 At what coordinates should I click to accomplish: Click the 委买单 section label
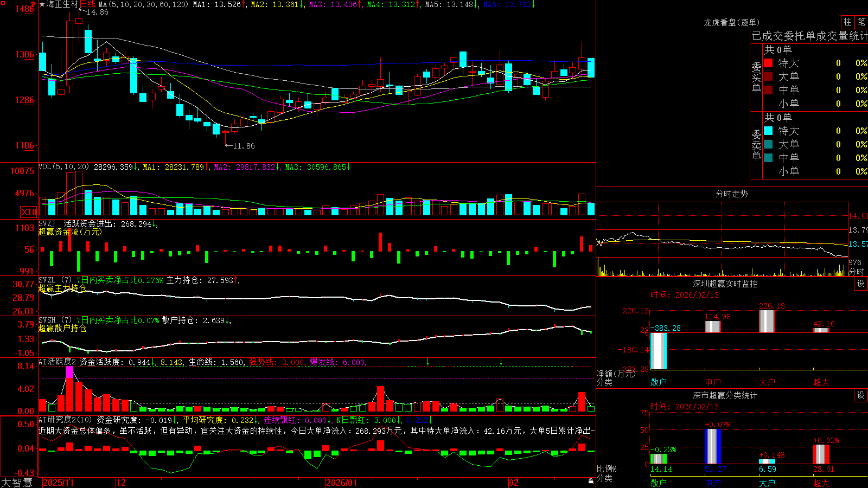point(756,77)
